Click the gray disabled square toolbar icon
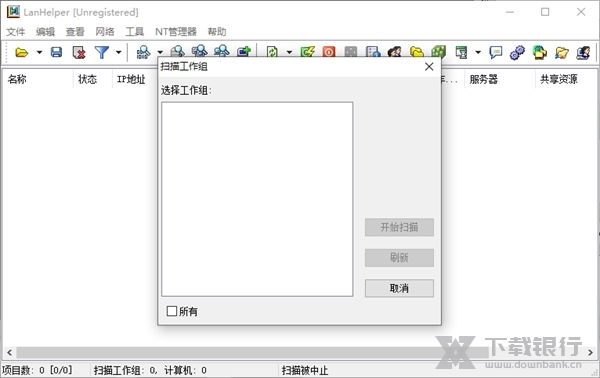Image resolution: width=600 pixels, height=378 pixels. [x=351, y=51]
